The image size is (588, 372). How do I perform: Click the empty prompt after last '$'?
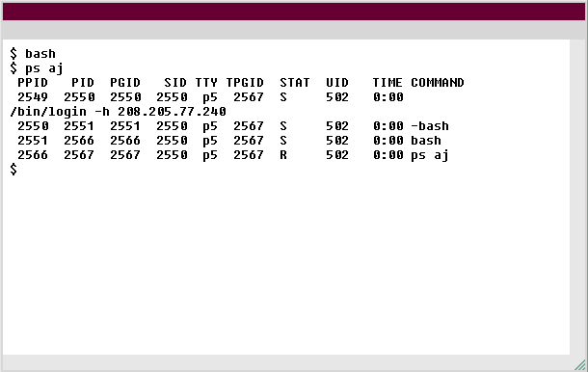point(13,170)
